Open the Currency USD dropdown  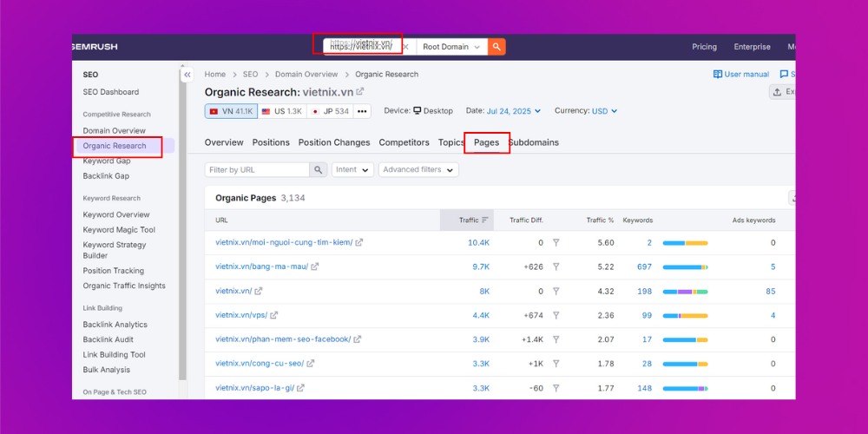[604, 111]
